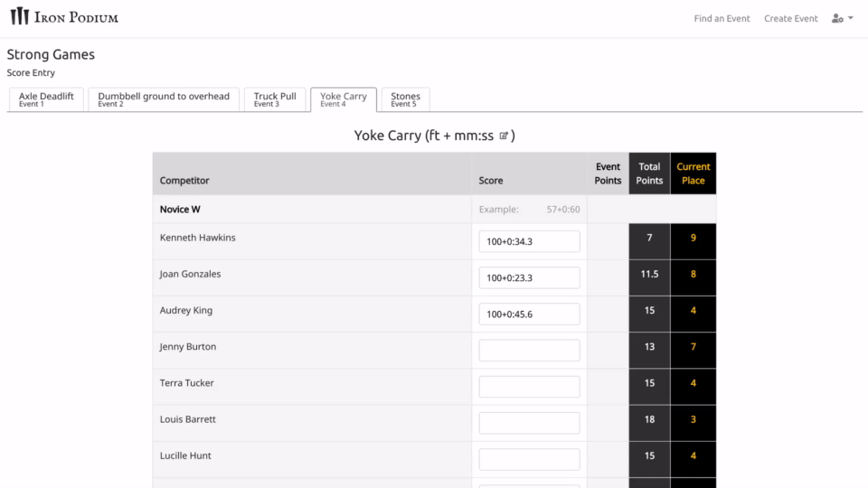Click the name Lucille Hunt
This screenshot has height=488, width=868.
[185, 455]
